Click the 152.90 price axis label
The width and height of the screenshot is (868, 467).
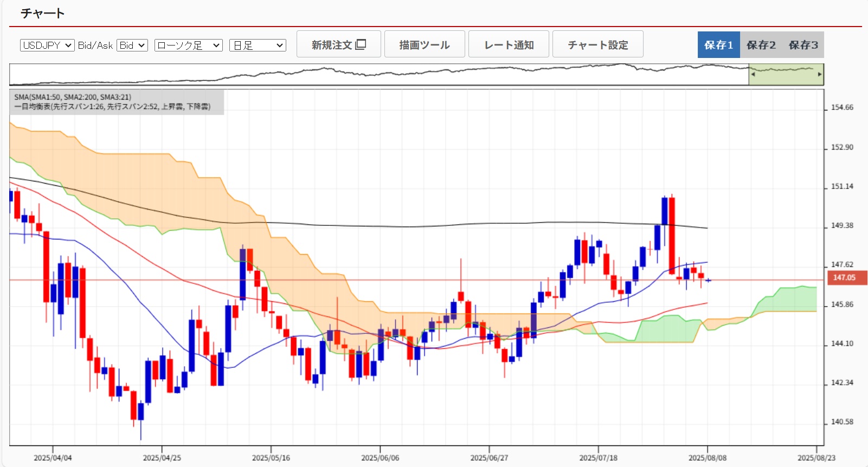tap(842, 147)
